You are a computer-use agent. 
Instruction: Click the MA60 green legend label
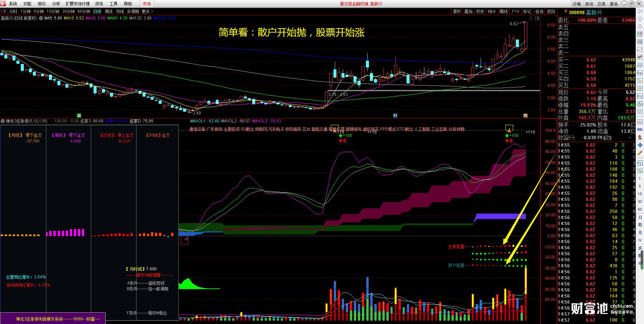[117, 18]
